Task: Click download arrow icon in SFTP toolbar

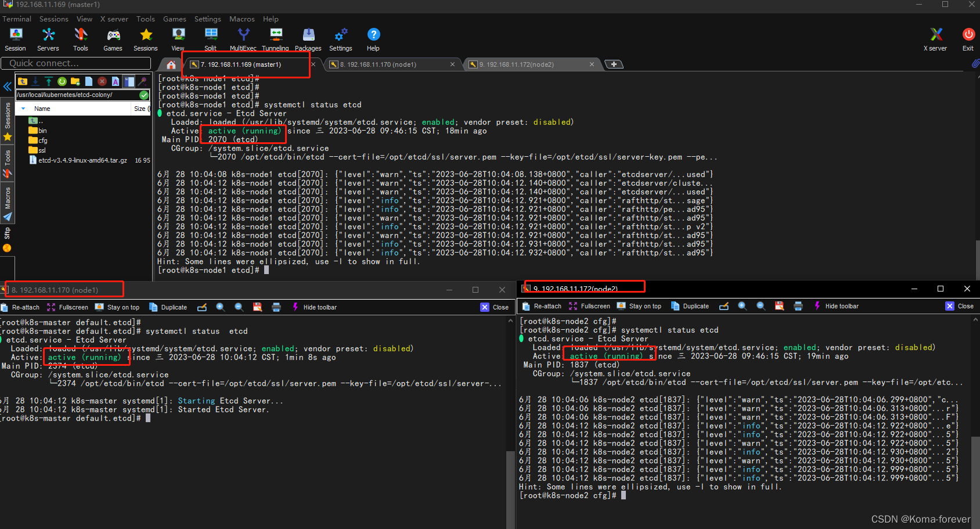Action: (35, 81)
